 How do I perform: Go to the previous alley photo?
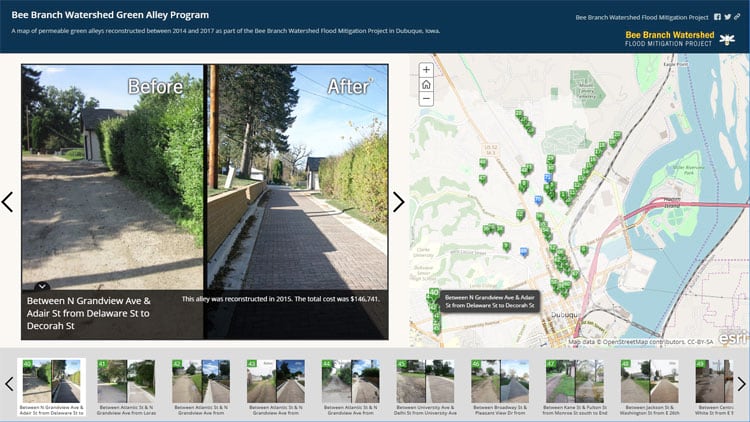coord(8,202)
